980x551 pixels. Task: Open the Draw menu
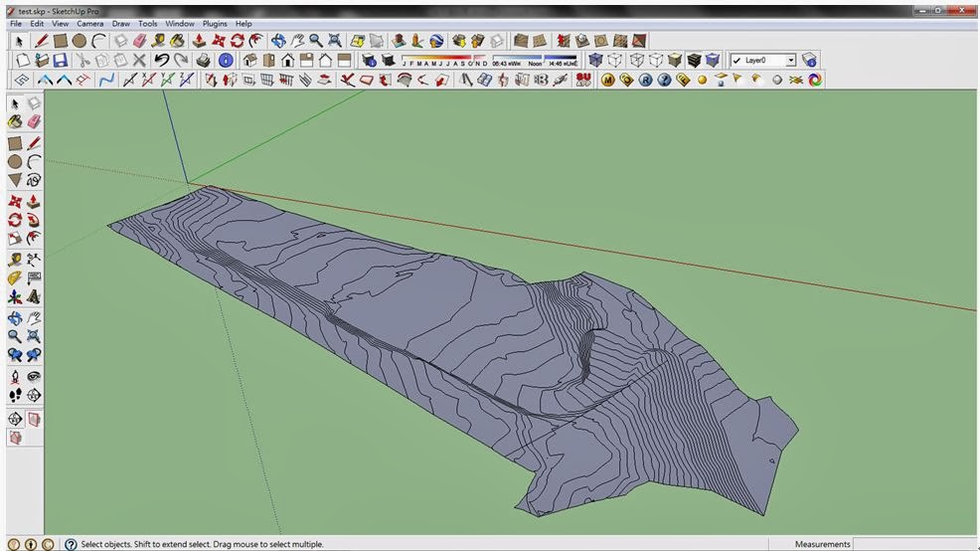tap(120, 24)
